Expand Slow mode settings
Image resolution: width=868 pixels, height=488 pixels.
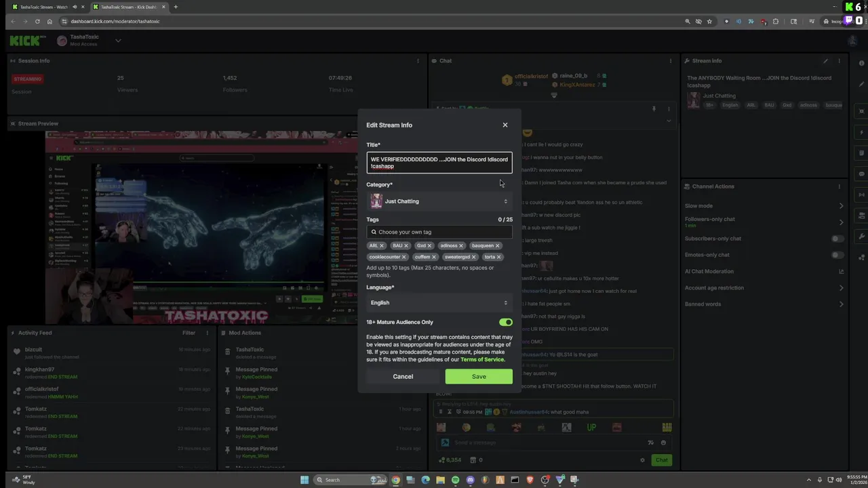click(x=841, y=206)
